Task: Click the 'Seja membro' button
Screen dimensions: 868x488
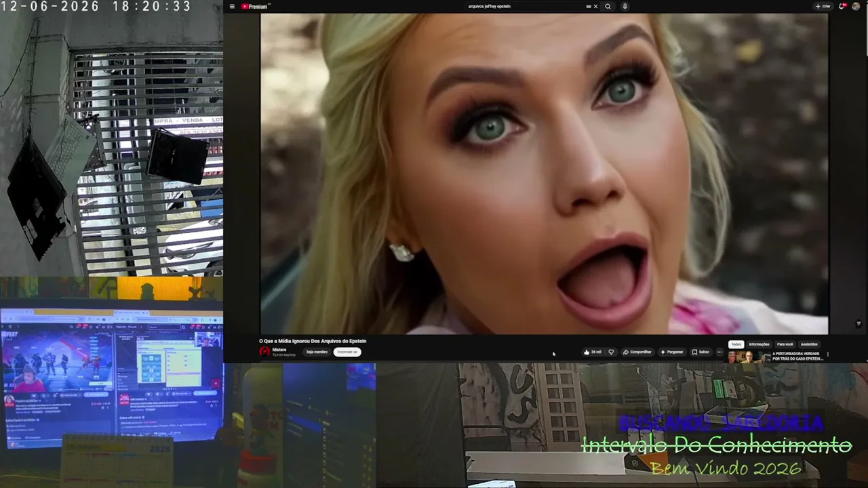Action: [317, 352]
